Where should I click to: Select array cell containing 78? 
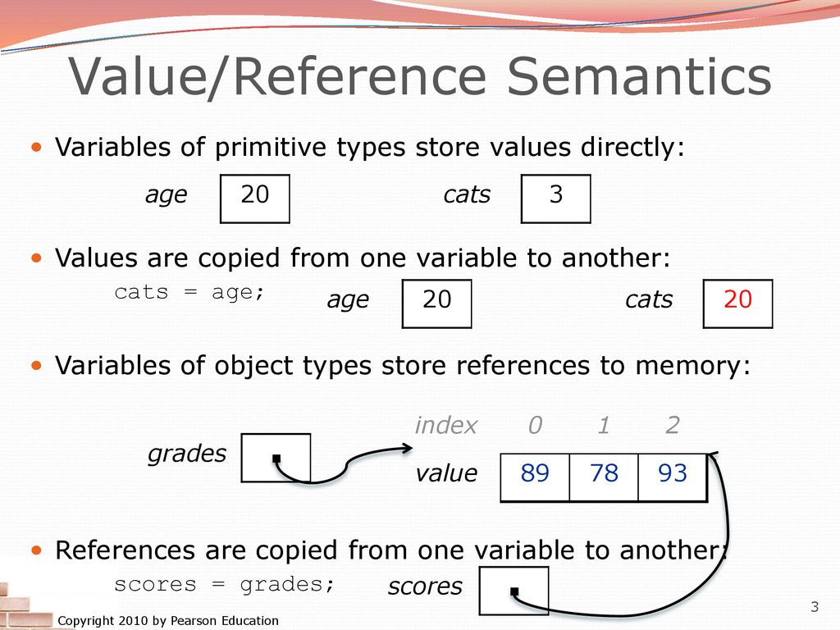point(604,478)
